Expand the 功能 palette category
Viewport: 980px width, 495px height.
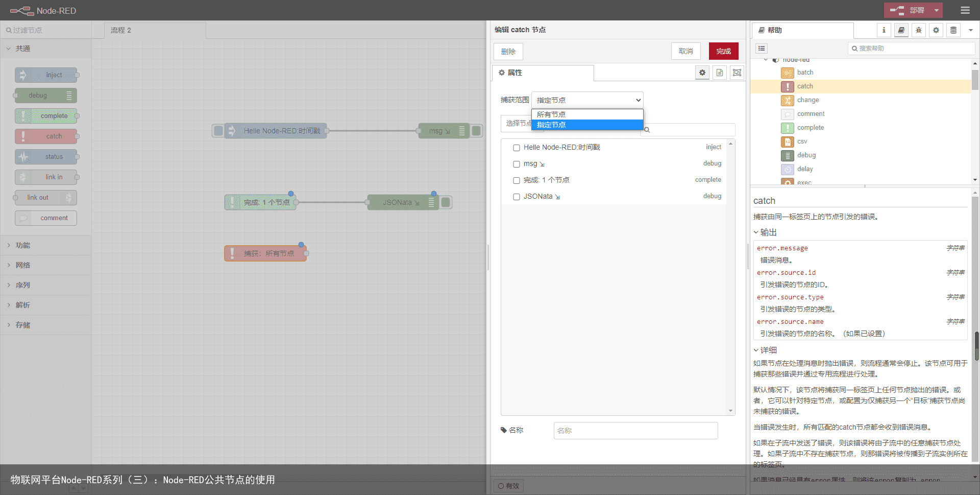pyautogui.click(x=46, y=245)
